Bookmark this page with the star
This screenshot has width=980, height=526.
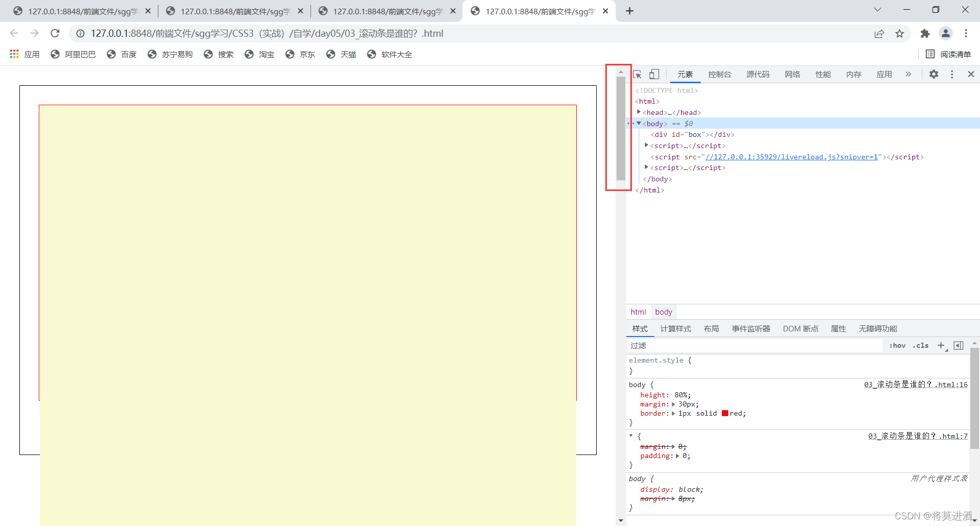899,34
